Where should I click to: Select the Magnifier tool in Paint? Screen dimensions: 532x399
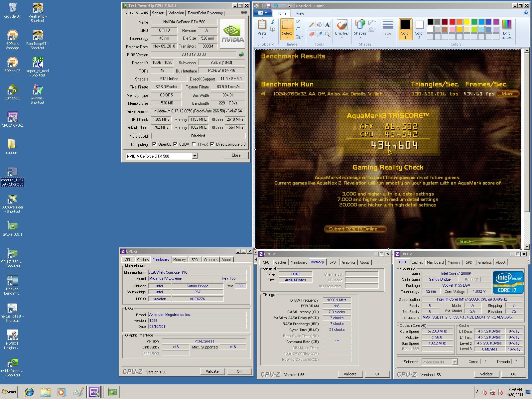tap(327, 34)
